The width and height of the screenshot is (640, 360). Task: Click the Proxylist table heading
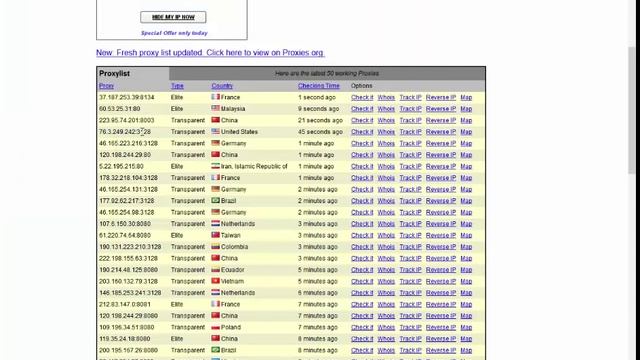(x=114, y=73)
